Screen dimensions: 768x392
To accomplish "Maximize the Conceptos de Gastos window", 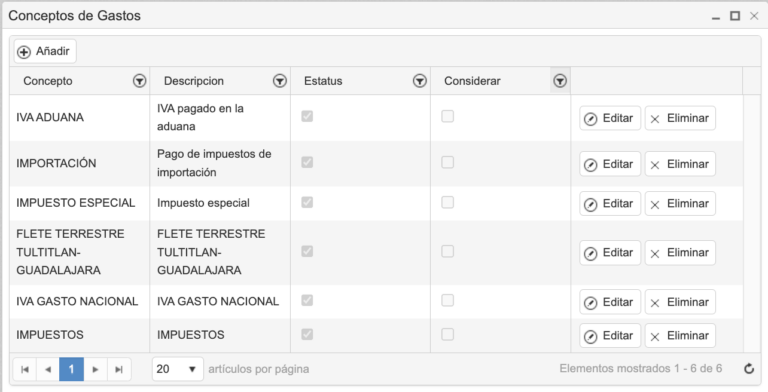I will point(735,16).
